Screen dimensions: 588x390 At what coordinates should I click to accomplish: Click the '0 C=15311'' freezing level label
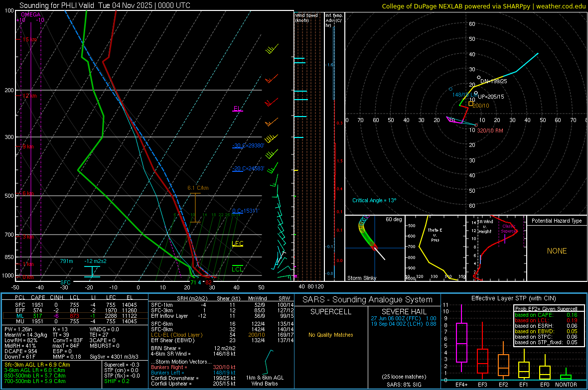(245, 211)
